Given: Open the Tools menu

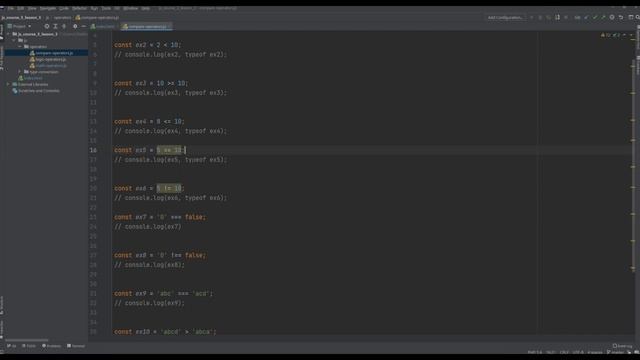Looking at the screenshot, I should (106, 8).
